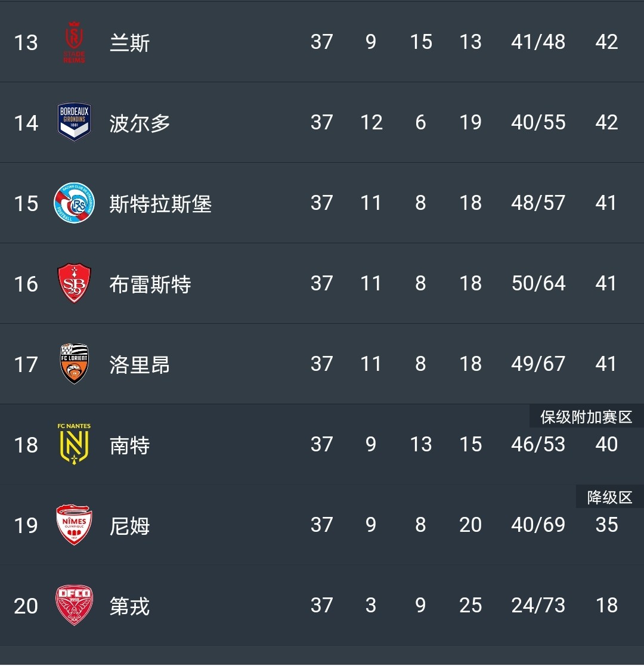Select the 斯特拉斯堡 team name
The image size is (644, 666).
coord(160,204)
